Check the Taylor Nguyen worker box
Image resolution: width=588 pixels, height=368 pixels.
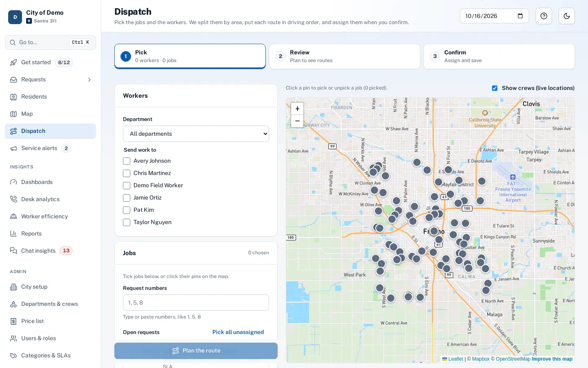pyautogui.click(x=127, y=222)
